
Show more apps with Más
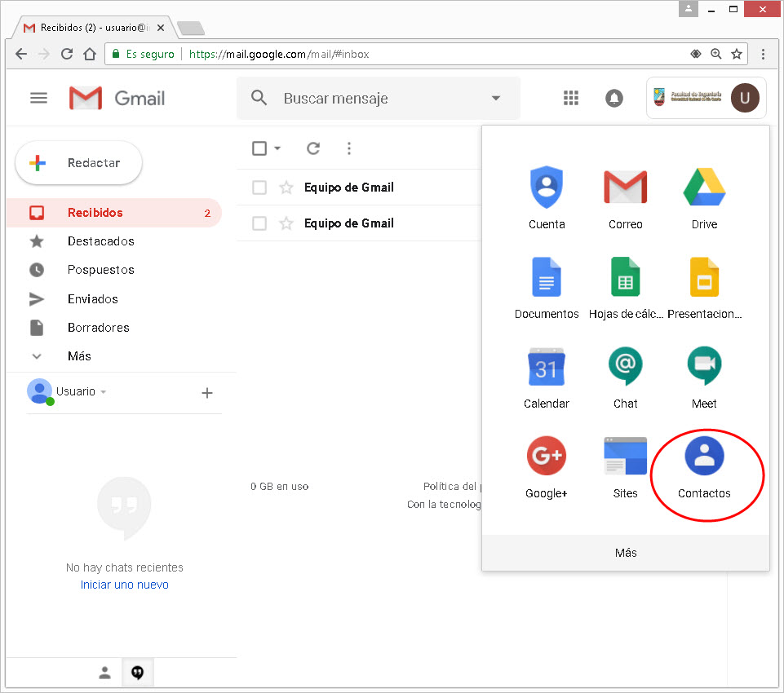pos(626,553)
